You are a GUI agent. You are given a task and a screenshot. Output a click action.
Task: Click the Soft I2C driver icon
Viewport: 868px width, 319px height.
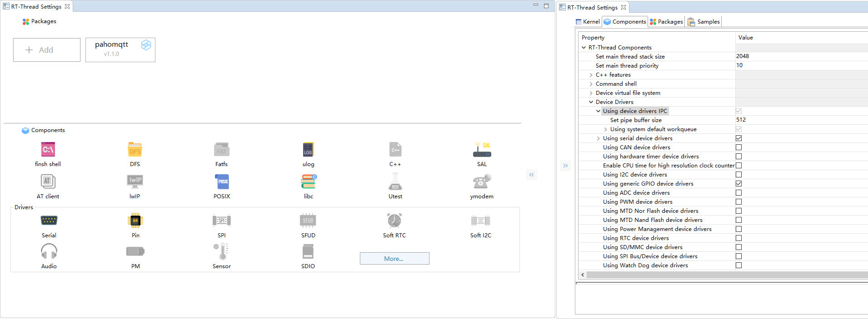[481, 221]
